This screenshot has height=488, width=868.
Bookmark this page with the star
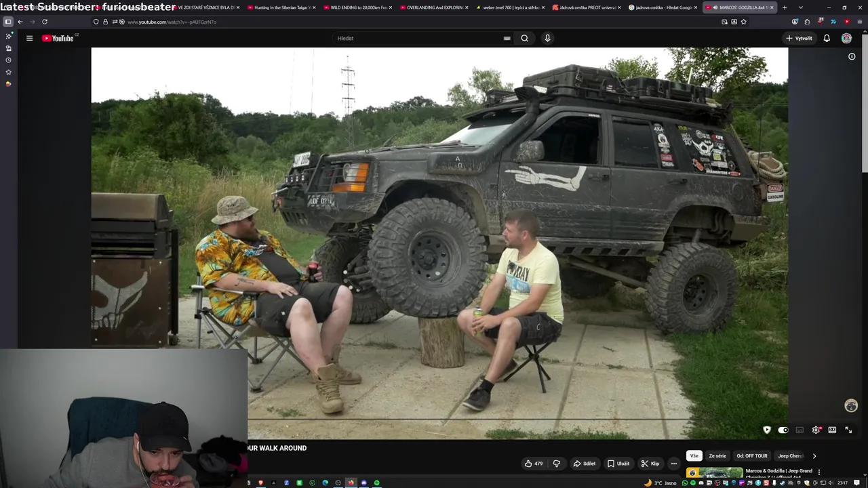point(743,22)
